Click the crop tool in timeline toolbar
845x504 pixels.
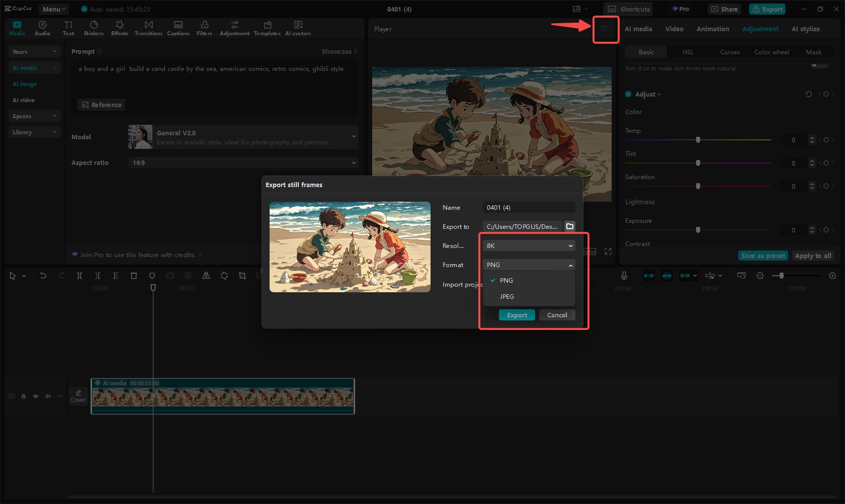[242, 276]
